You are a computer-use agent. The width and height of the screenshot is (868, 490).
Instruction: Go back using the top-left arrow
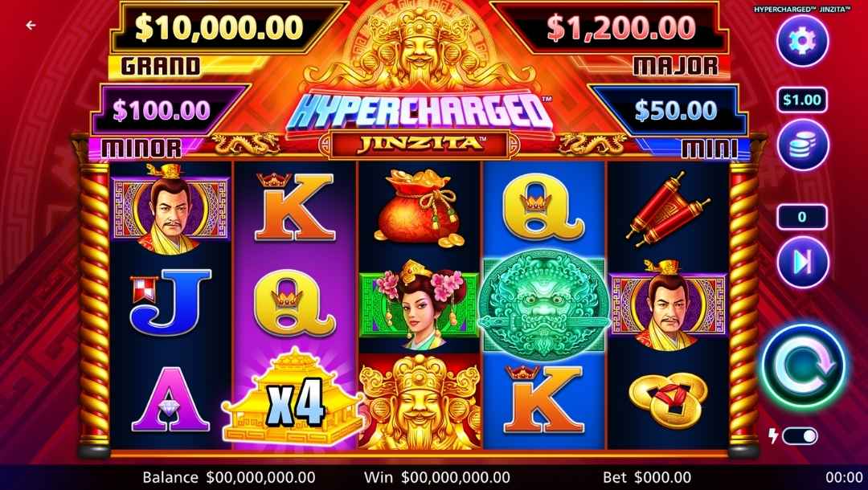pyautogui.click(x=31, y=25)
